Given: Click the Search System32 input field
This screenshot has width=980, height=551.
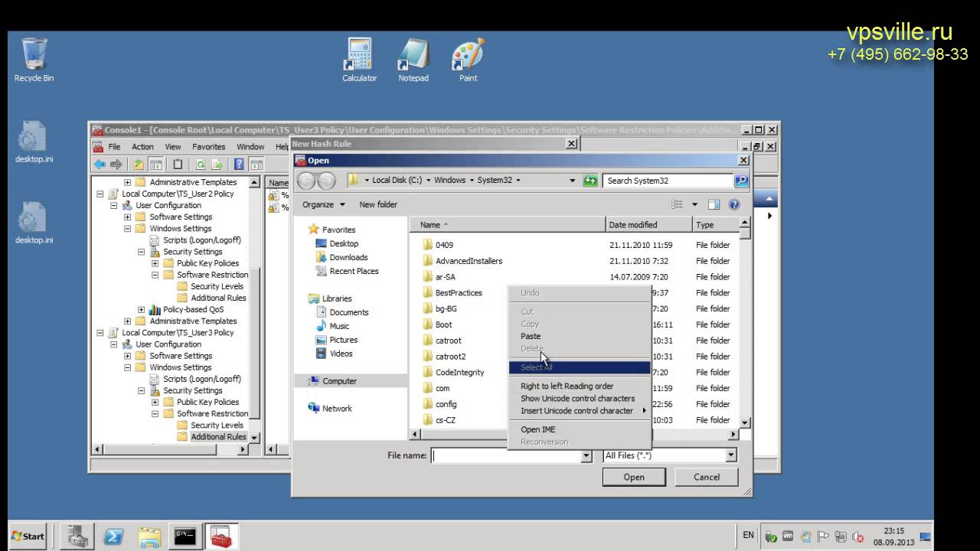Looking at the screenshot, I should [668, 181].
